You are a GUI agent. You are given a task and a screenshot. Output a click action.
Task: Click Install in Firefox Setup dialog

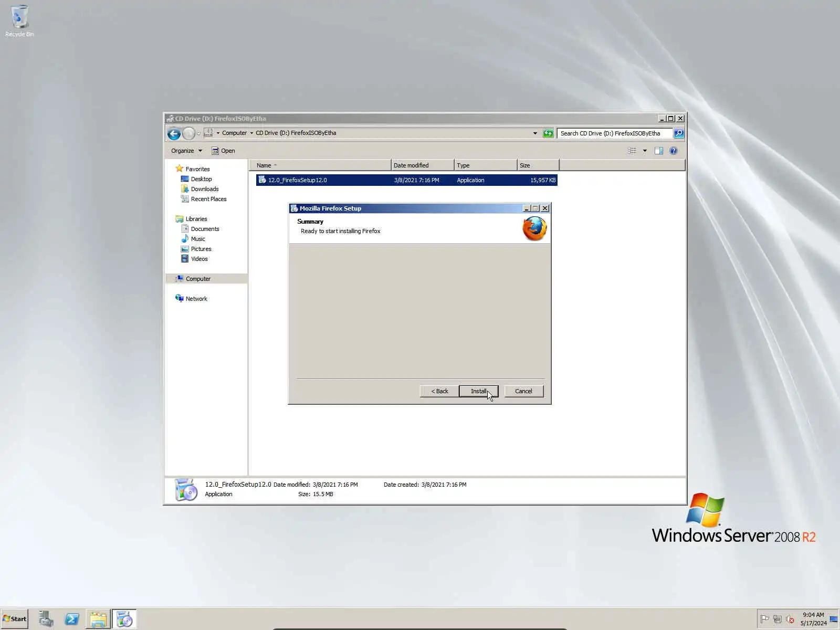(x=478, y=391)
